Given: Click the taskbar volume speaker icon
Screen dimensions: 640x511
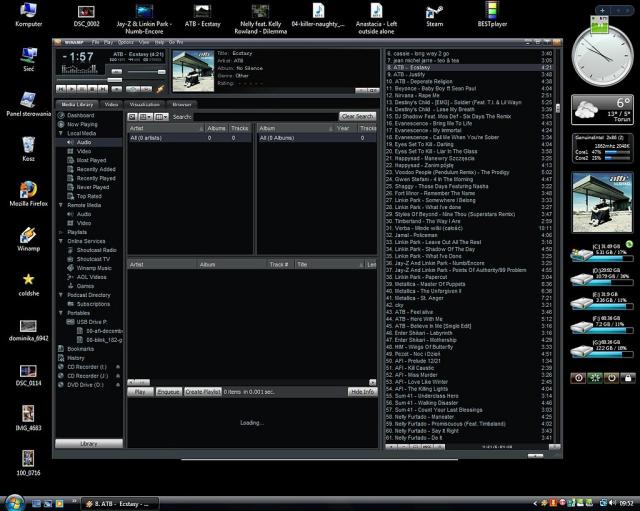Looking at the screenshot, I should tap(613, 503).
